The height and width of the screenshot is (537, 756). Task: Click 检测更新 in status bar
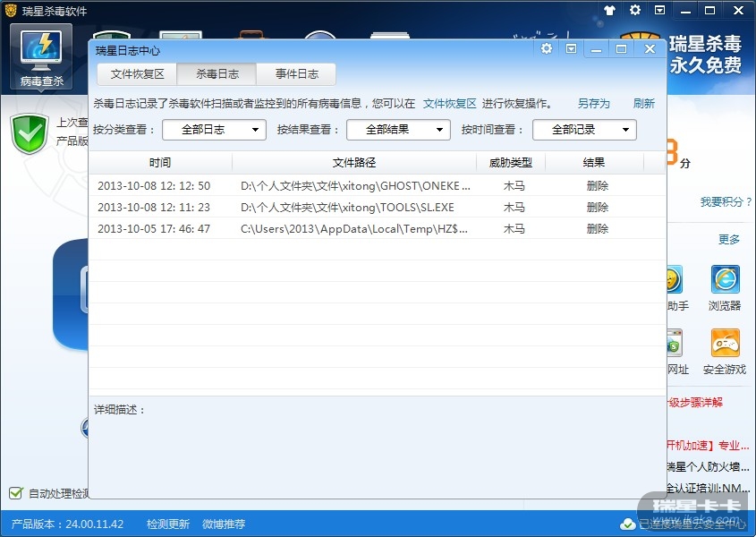[168, 524]
